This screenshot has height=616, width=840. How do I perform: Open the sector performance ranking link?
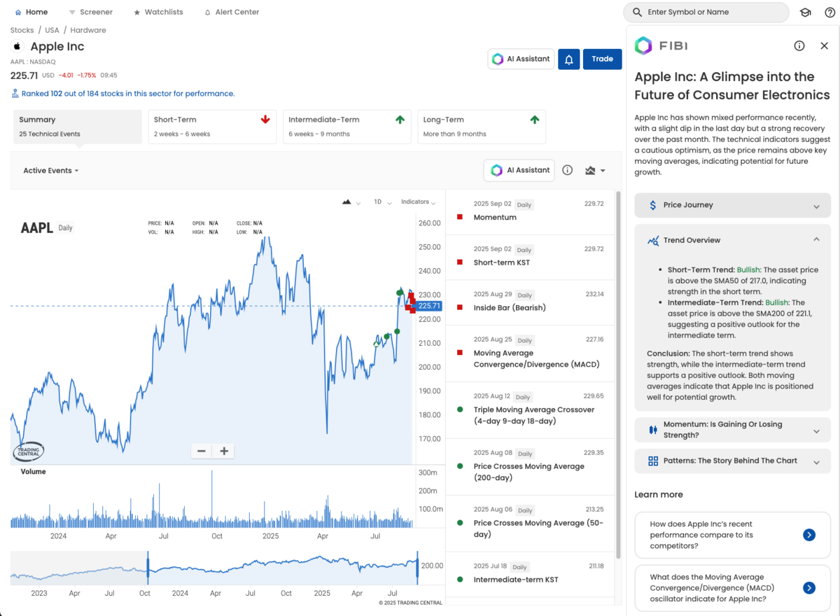tap(122, 93)
